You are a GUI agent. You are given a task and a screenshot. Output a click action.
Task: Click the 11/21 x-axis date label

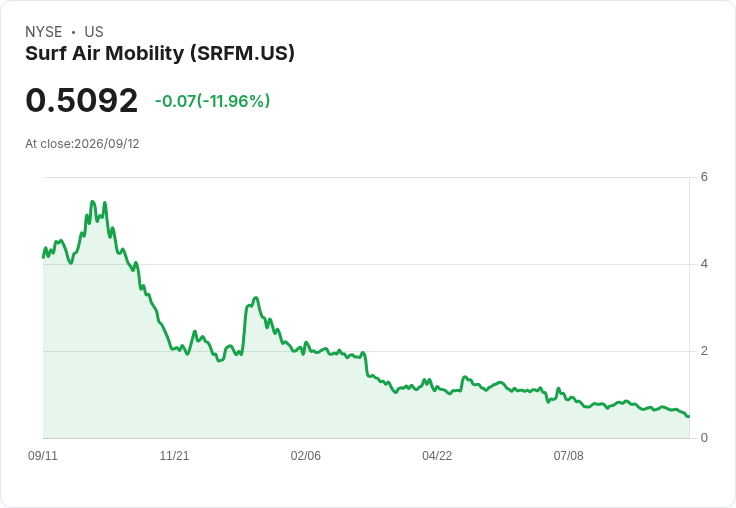174,455
